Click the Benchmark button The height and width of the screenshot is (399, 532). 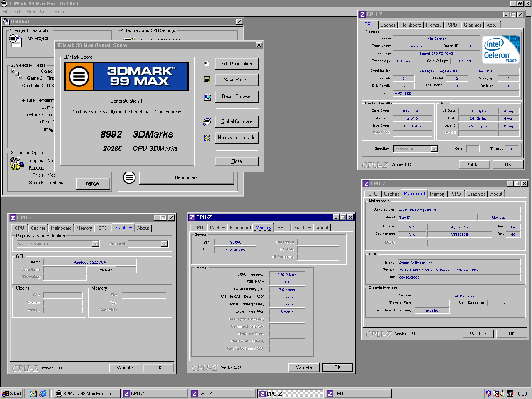click(x=186, y=178)
